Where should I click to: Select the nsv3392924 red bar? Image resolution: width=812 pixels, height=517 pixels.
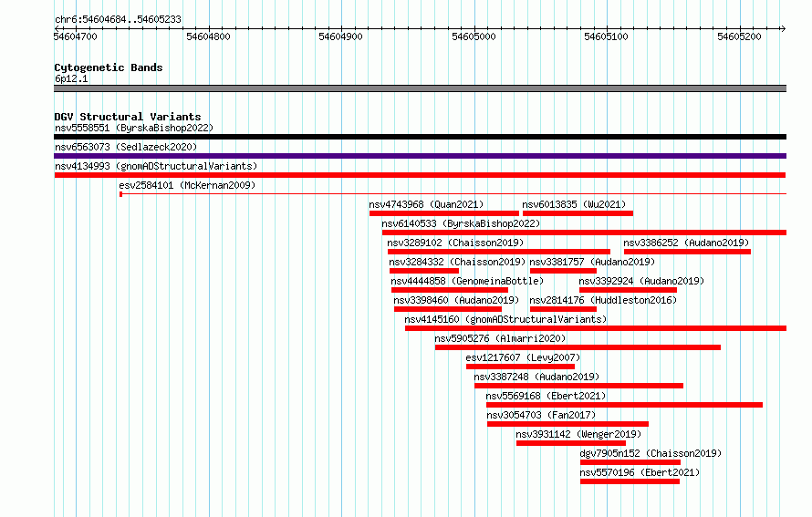(x=629, y=290)
